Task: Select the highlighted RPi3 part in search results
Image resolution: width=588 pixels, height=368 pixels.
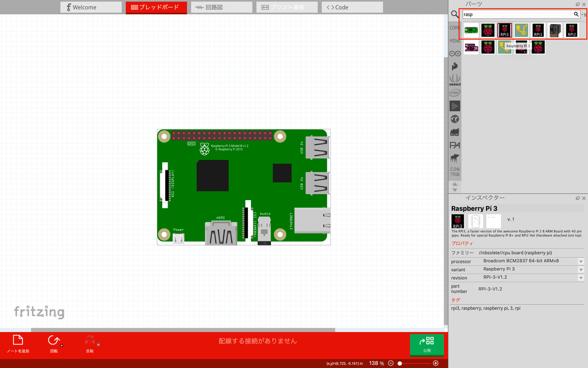Action: click(x=505, y=30)
